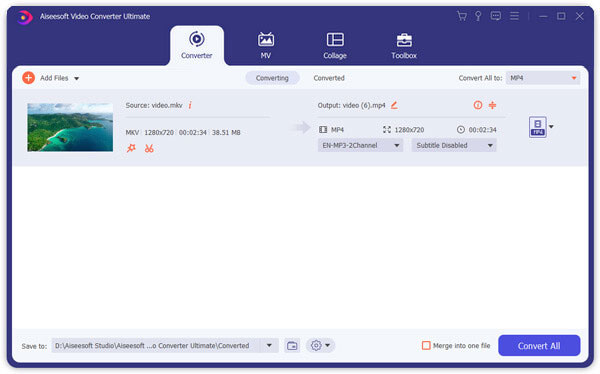Open the Edit effects wand icon
The height and width of the screenshot is (374, 600).
[x=131, y=148]
